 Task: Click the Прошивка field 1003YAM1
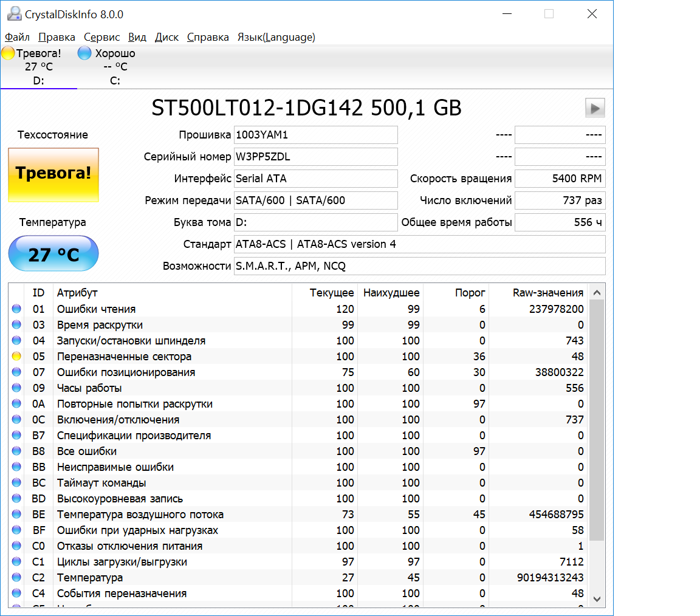point(315,135)
